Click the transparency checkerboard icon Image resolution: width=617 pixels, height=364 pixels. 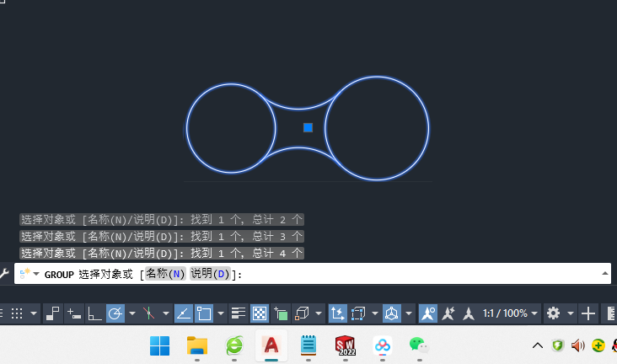[260, 313]
